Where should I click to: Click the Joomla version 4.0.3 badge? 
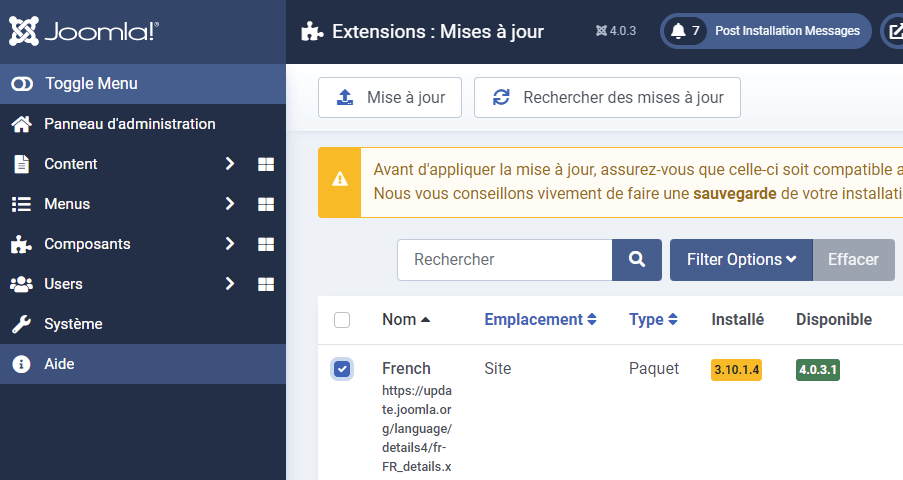coord(616,31)
